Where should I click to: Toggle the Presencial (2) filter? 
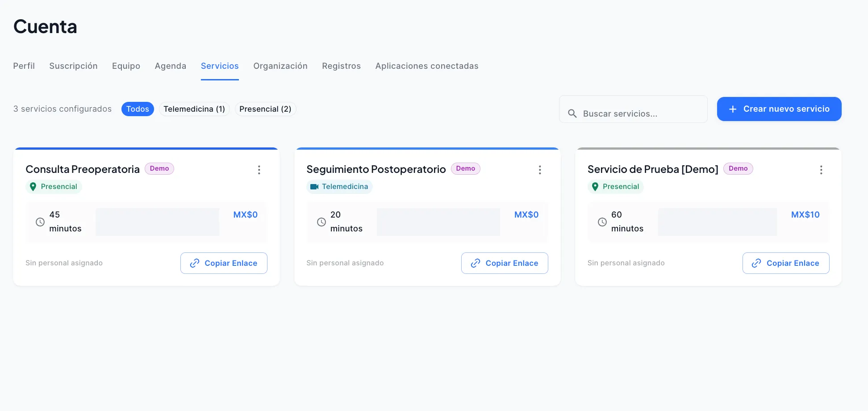click(x=265, y=109)
